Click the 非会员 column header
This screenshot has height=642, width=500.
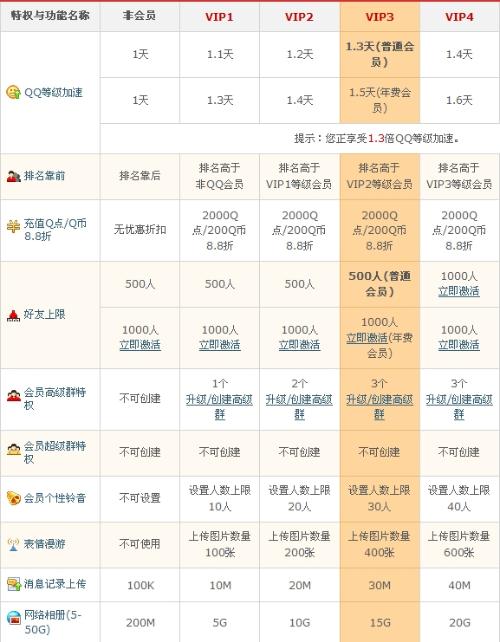tap(139, 16)
